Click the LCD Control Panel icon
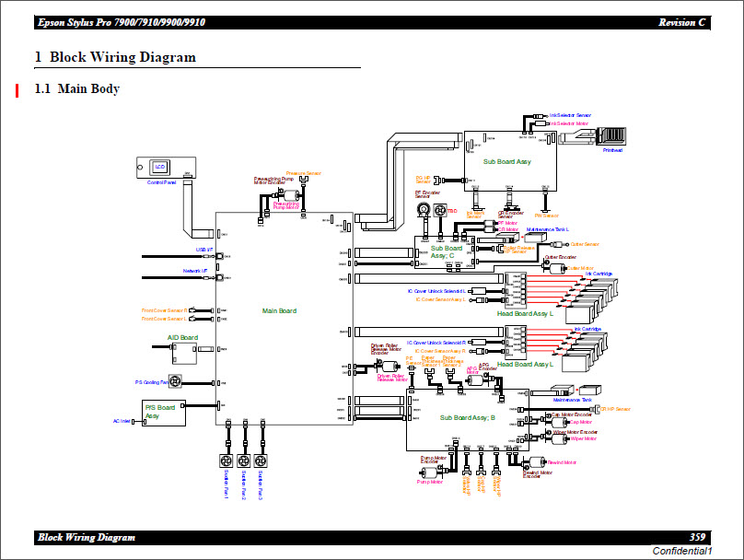 159,167
